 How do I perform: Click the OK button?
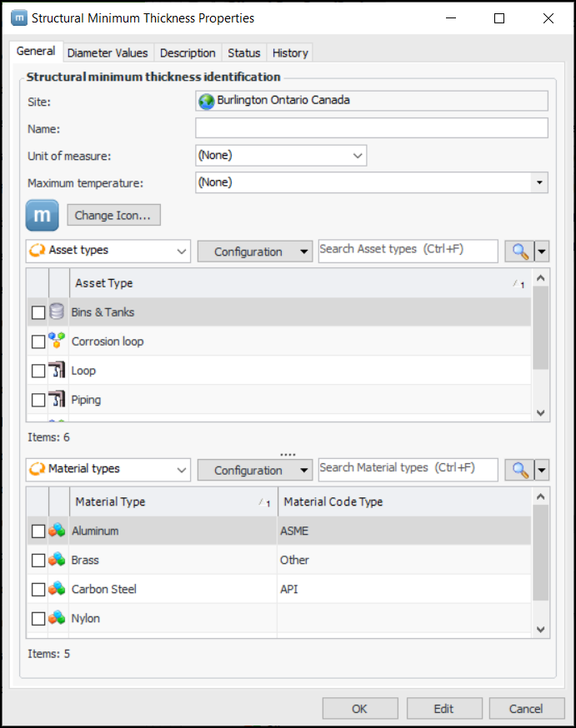point(359,709)
